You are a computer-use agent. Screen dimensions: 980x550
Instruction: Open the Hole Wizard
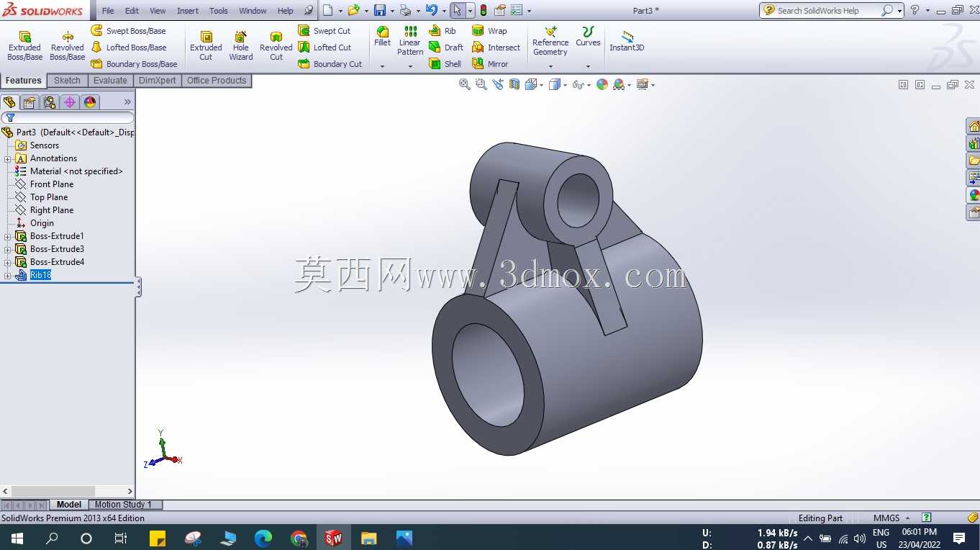pyautogui.click(x=241, y=46)
